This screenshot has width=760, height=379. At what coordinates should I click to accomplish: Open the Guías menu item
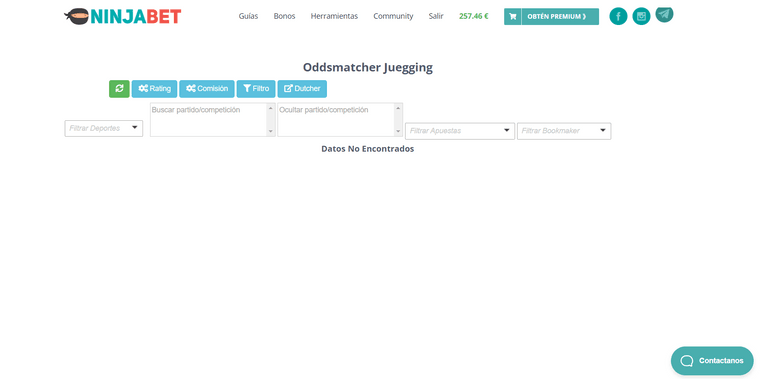coord(248,16)
